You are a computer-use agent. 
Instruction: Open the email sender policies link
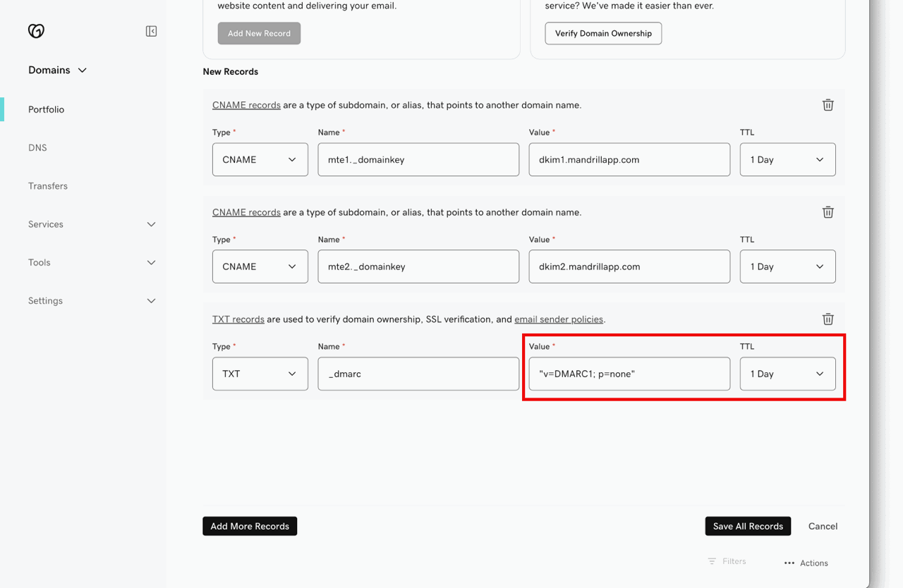point(558,319)
